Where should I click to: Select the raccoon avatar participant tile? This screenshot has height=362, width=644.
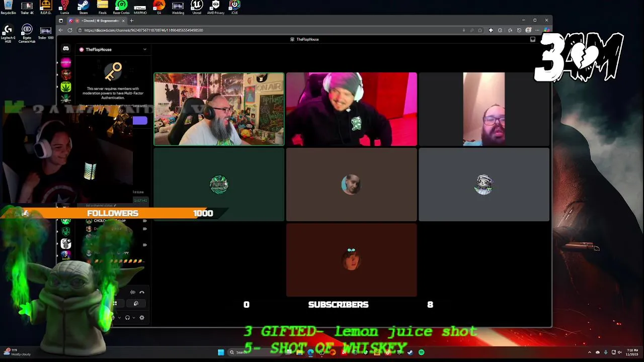click(484, 185)
